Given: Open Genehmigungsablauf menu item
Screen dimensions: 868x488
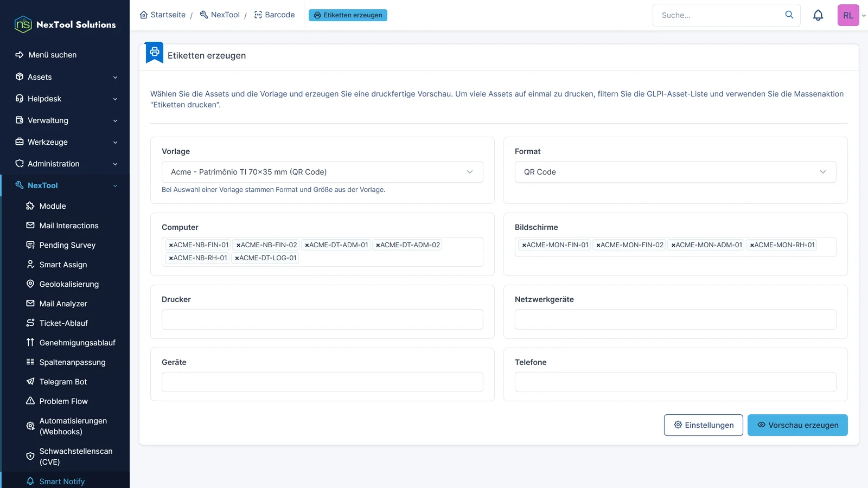Looking at the screenshot, I should point(77,343).
